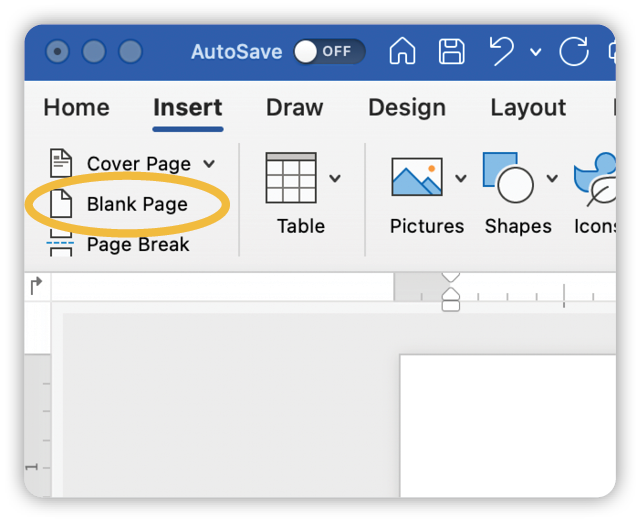Click the Home house icon in title bar
The width and height of the screenshot is (640, 522).
(402, 51)
